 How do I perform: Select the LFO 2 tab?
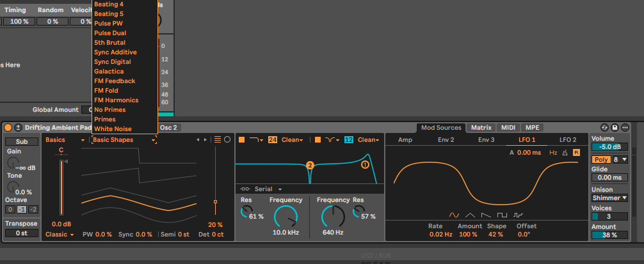568,140
